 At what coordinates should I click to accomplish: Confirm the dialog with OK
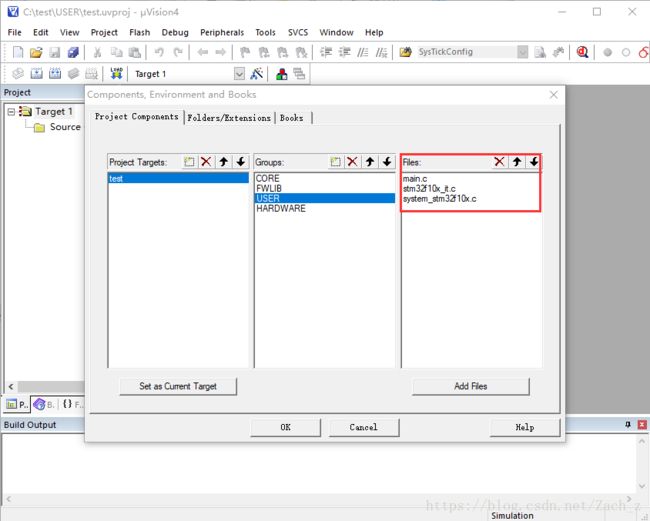285,427
